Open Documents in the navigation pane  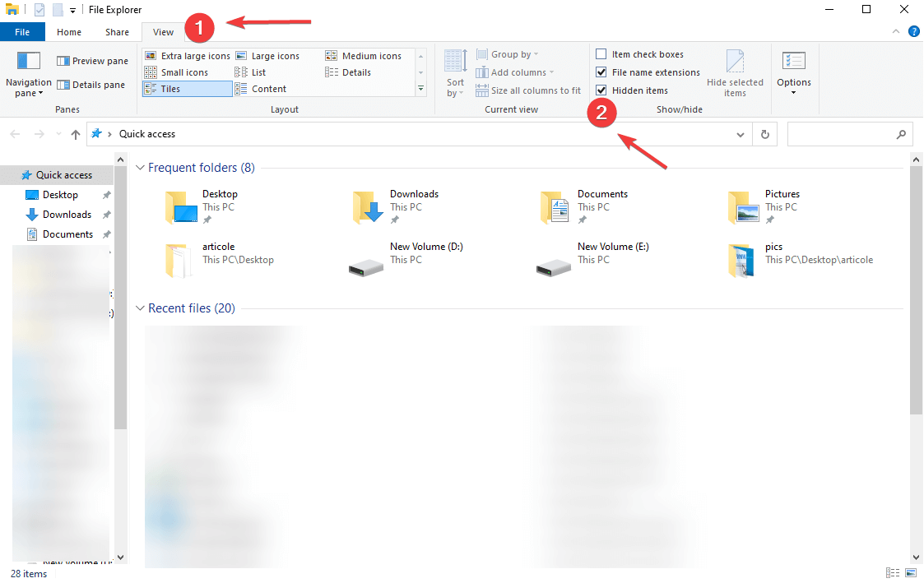[x=67, y=234]
